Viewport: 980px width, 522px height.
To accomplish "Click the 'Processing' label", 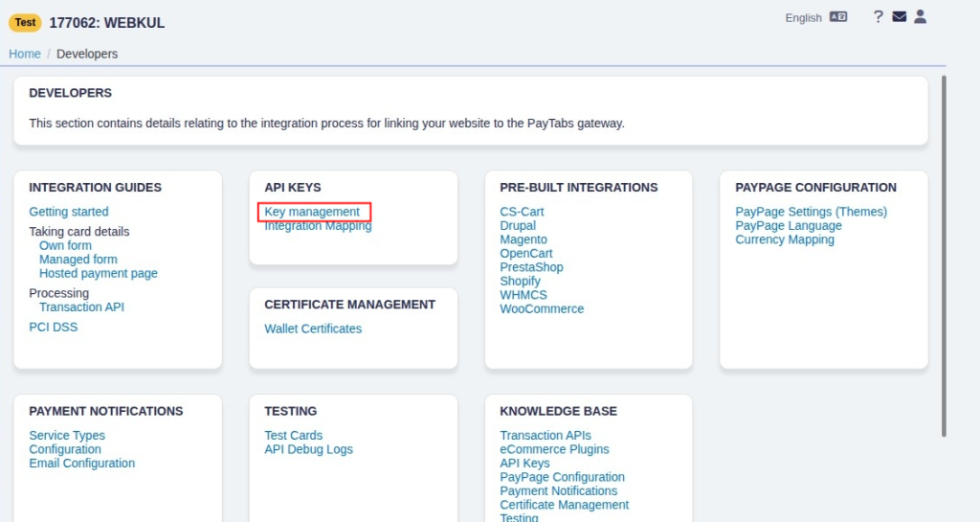I will (x=58, y=293).
